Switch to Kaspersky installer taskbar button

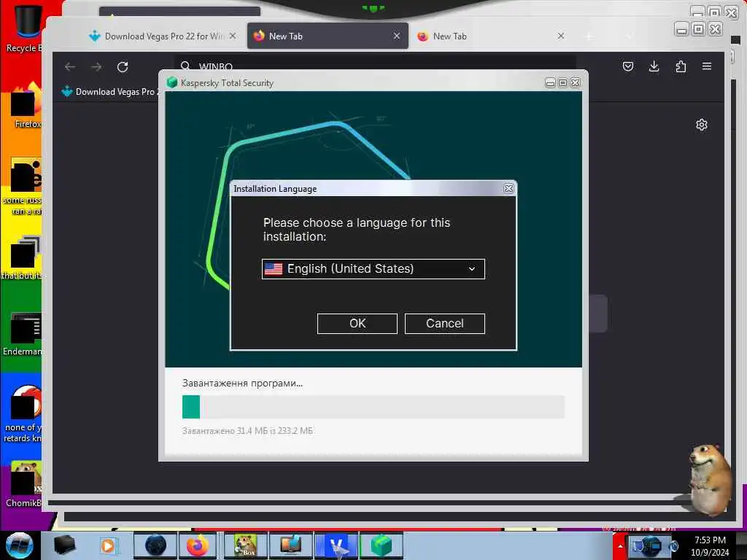[x=381, y=545]
